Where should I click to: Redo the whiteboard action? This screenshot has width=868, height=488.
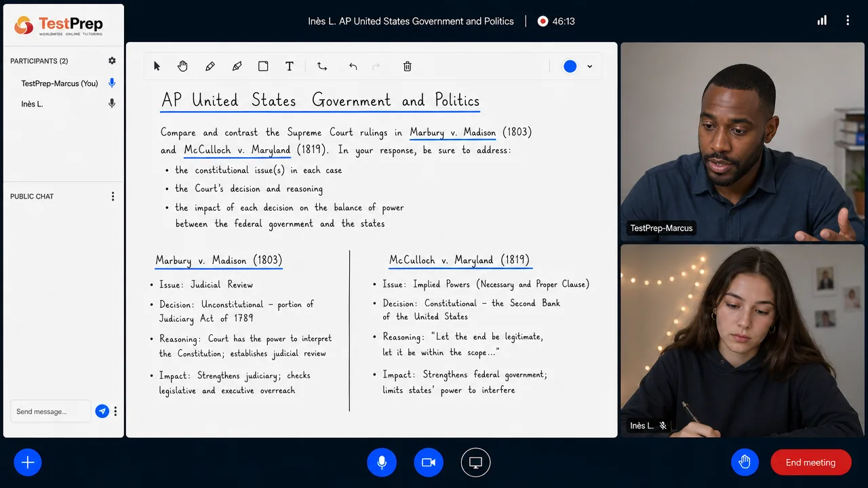pos(376,66)
